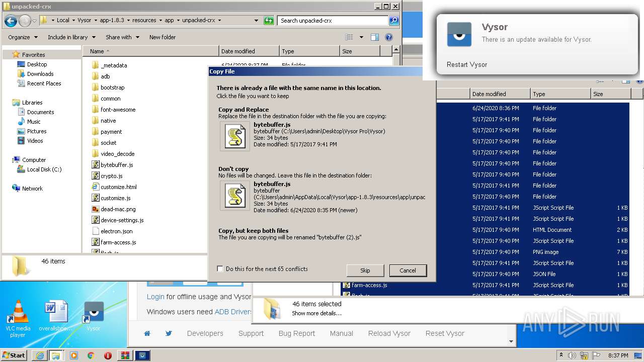Open the Explorer help icon
644x362 pixels.
388,37
